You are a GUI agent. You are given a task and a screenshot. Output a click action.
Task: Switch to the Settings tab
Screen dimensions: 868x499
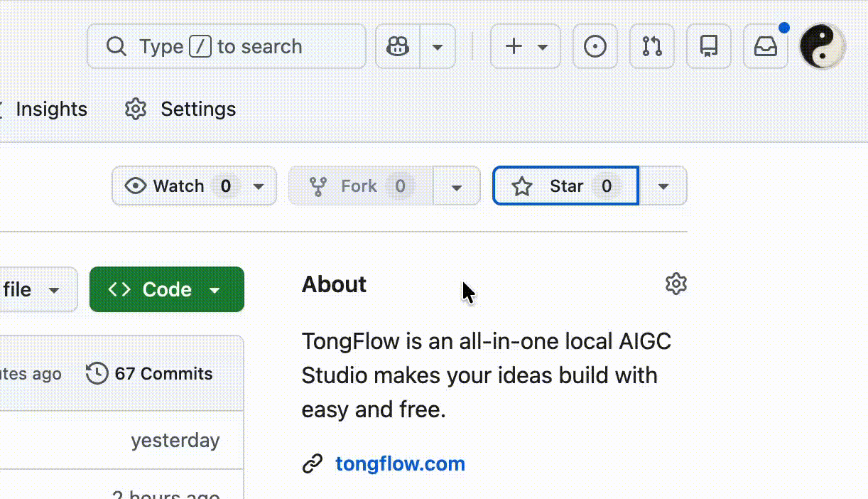click(x=180, y=109)
